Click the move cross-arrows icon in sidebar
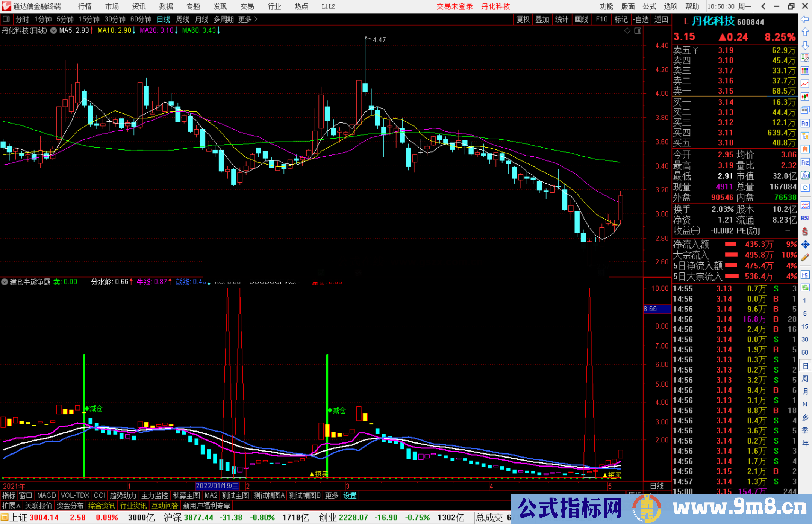Viewport: 812px width, 524px height. 805,245
